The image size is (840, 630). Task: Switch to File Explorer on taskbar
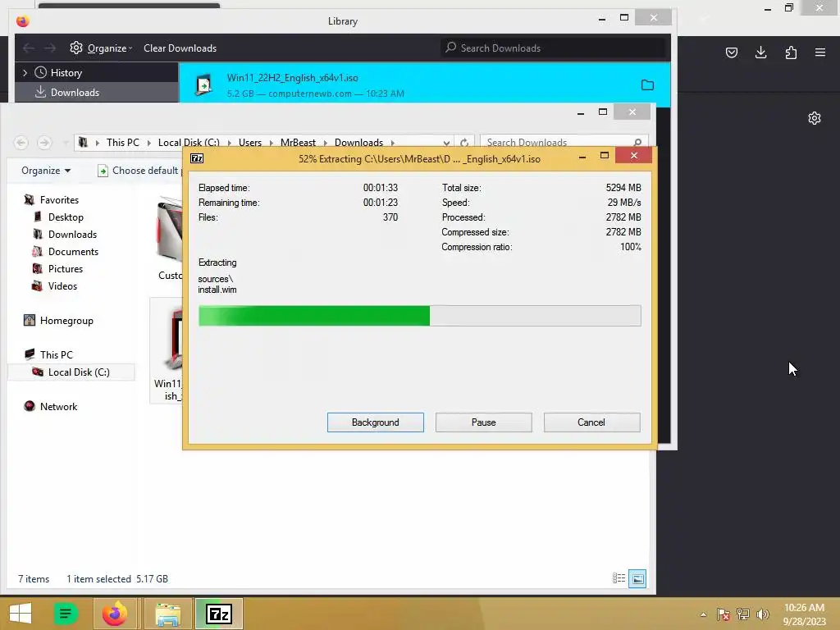point(167,614)
